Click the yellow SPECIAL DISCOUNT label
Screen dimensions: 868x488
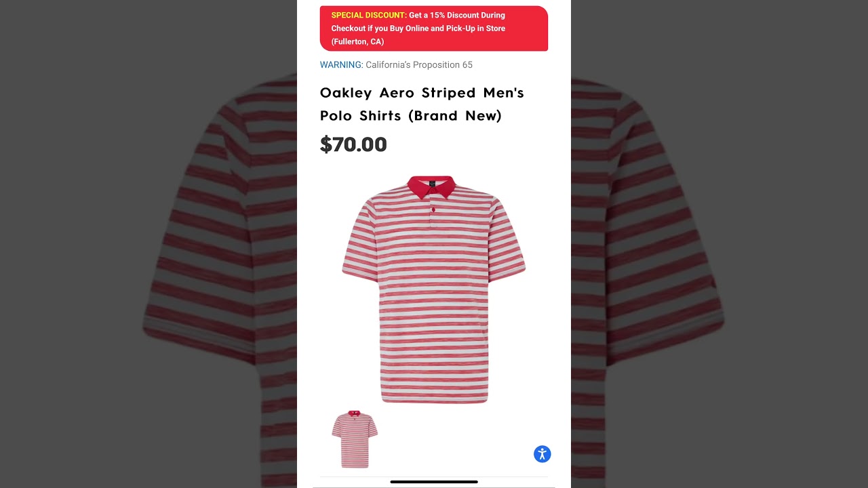coord(369,15)
